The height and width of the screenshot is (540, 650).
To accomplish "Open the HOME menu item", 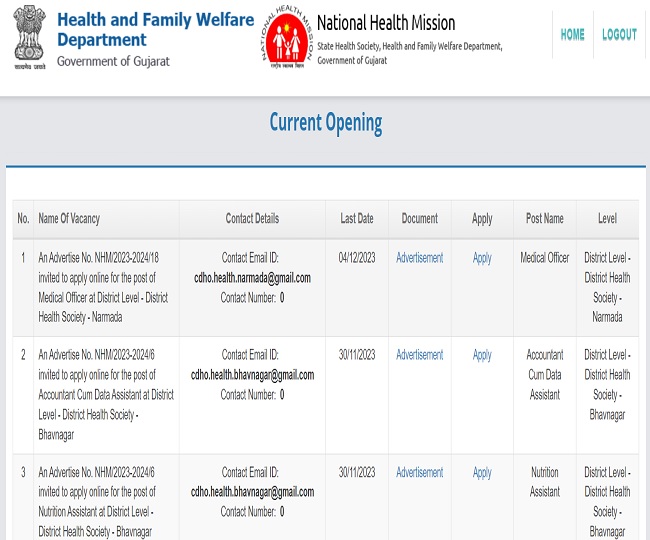I will (x=572, y=35).
